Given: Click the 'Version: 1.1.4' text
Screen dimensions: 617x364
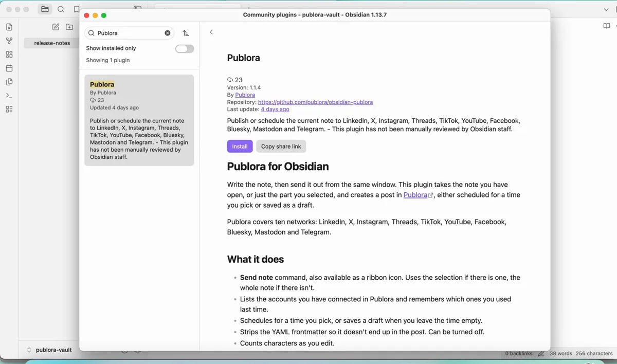Looking at the screenshot, I should click(x=244, y=87).
